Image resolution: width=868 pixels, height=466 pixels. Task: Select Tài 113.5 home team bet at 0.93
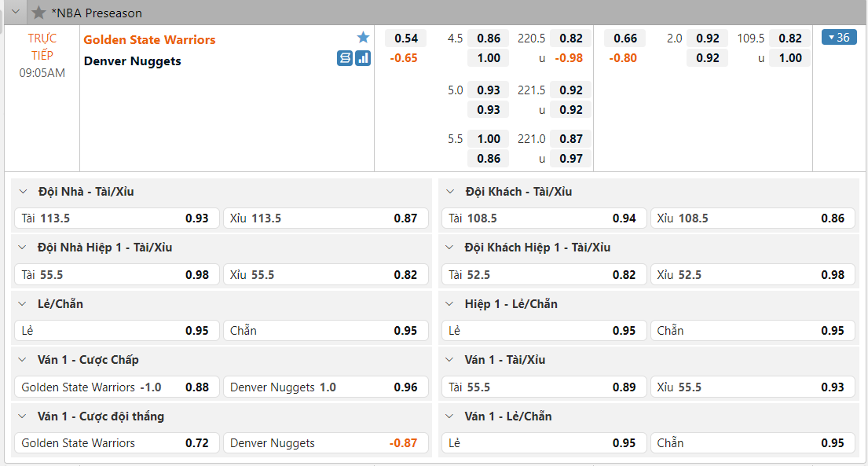click(115, 218)
